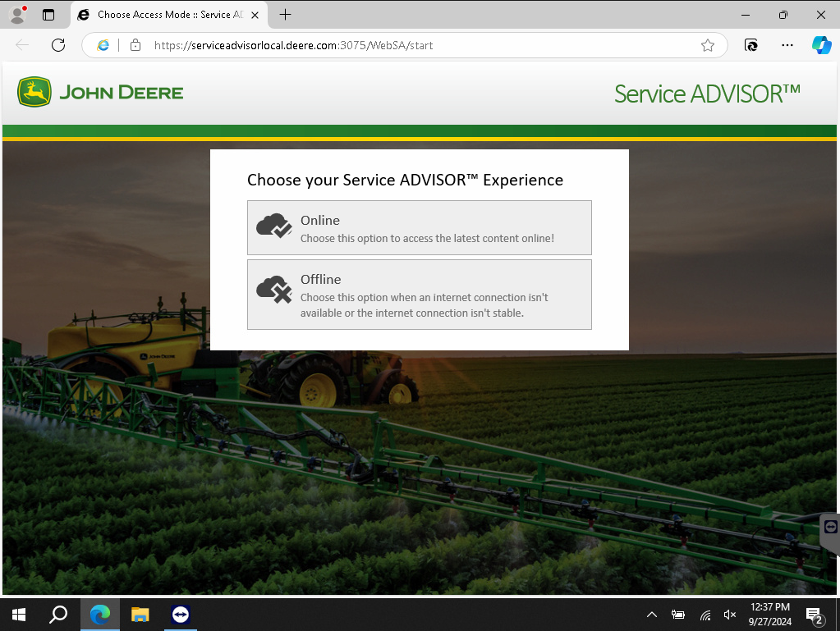
Task: Open the Settings and more ellipsis menu
Action: pos(787,45)
